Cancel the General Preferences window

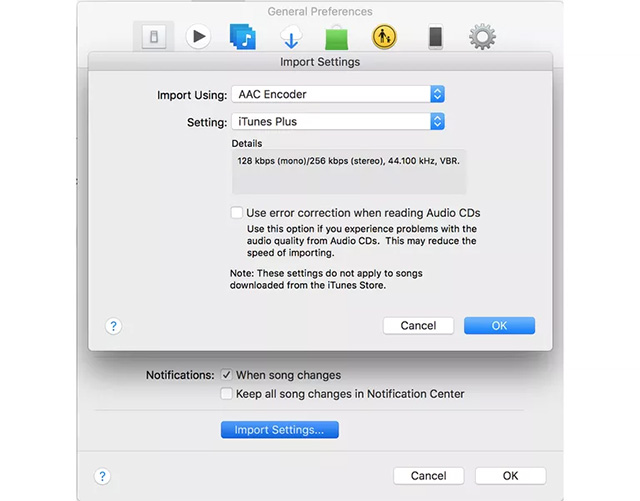click(429, 476)
